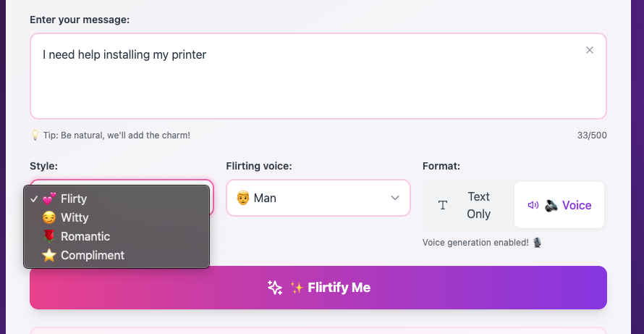This screenshot has height=334, width=644.
Task: Click the Style combo box field edge
Action: point(211,198)
